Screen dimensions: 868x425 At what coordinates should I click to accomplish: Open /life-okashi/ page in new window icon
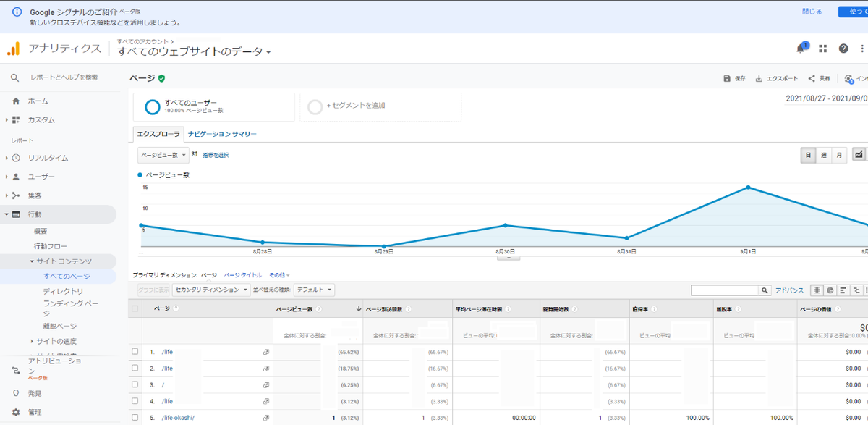click(265, 418)
